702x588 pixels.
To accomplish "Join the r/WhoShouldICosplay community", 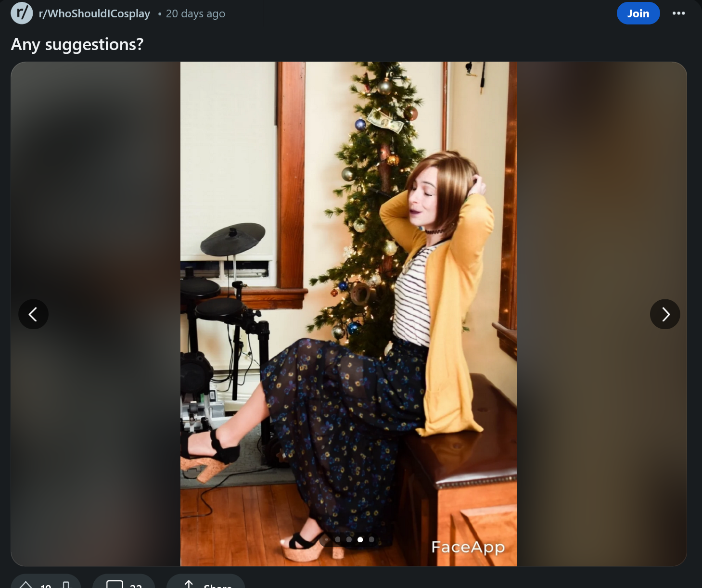I will coord(638,13).
